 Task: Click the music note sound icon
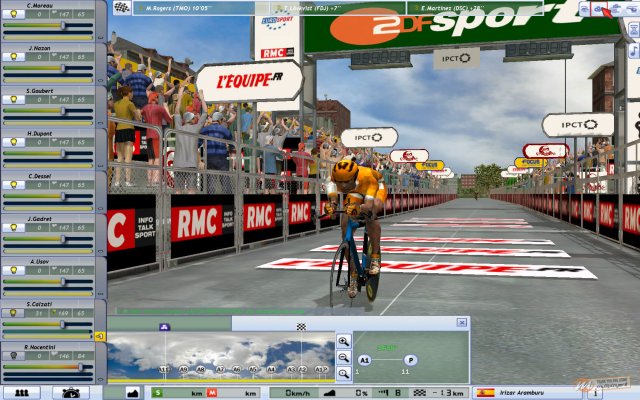(634, 51)
